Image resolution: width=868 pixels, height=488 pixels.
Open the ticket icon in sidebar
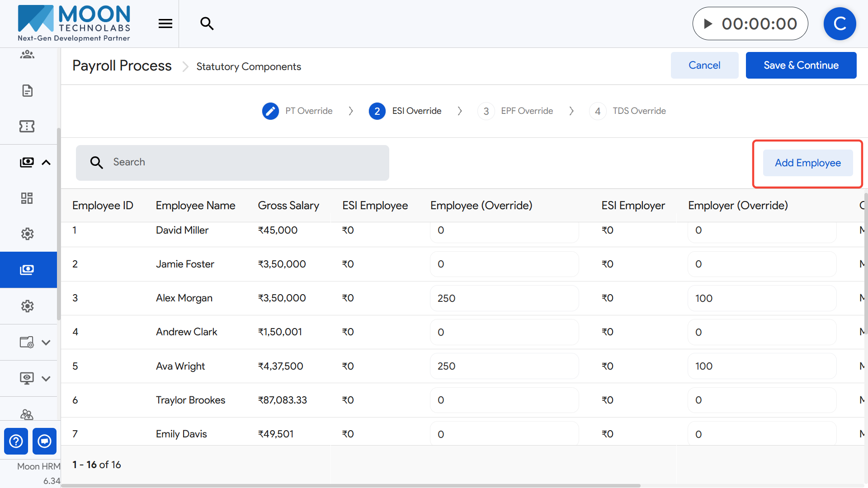coord(27,126)
